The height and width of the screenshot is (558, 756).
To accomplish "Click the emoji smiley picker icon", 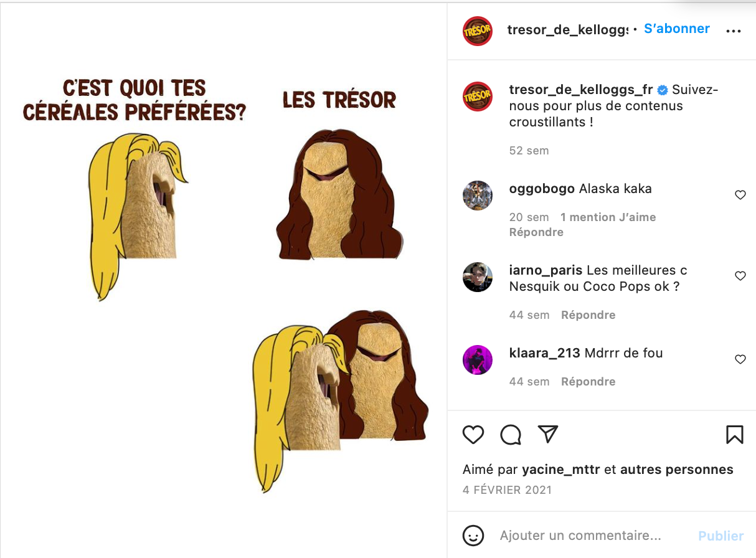I will pyautogui.click(x=473, y=536).
